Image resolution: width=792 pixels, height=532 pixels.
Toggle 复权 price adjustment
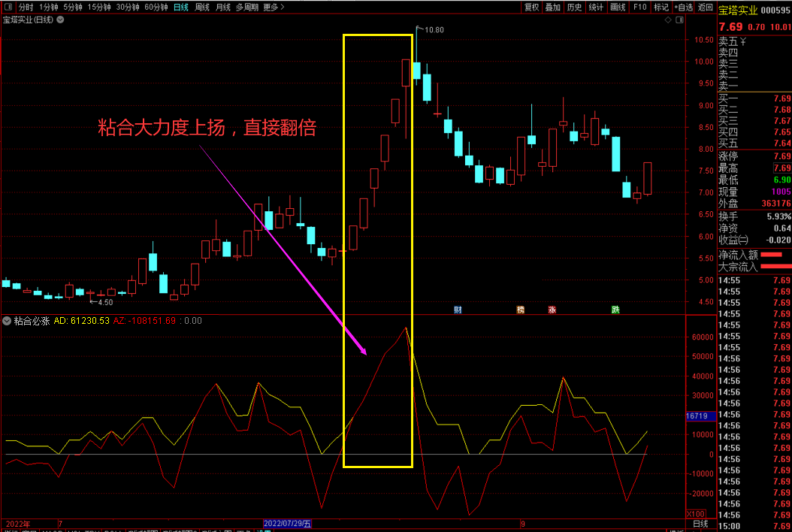click(532, 8)
